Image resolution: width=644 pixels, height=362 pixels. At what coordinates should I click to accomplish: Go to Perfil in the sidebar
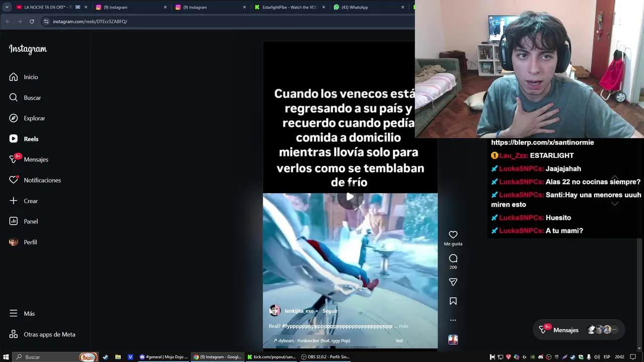(23, 242)
